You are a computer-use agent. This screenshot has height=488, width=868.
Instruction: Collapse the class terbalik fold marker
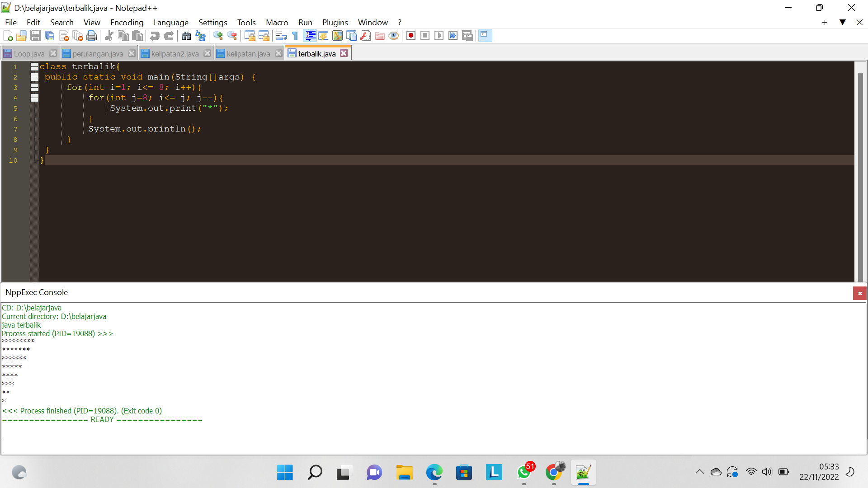click(x=34, y=67)
